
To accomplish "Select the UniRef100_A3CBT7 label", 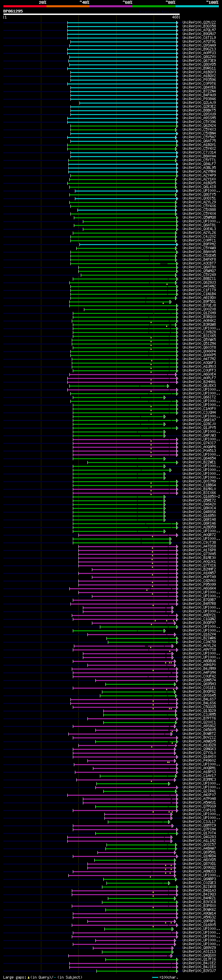I will pos(199,263).
